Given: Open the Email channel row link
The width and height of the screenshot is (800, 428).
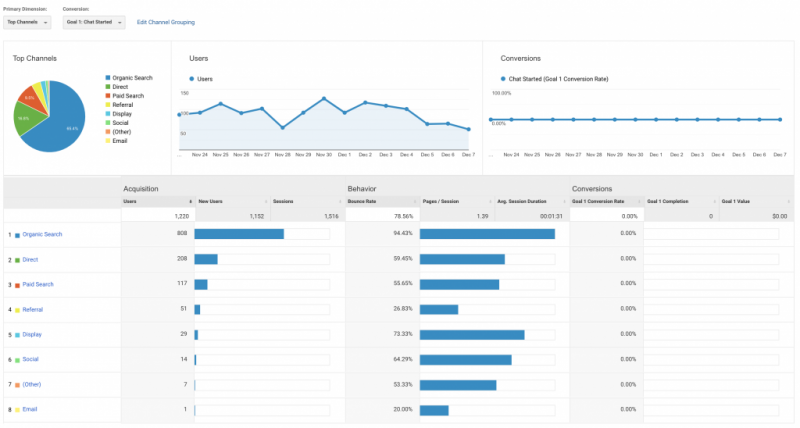Looking at the screenshot, I should [28, 409].
